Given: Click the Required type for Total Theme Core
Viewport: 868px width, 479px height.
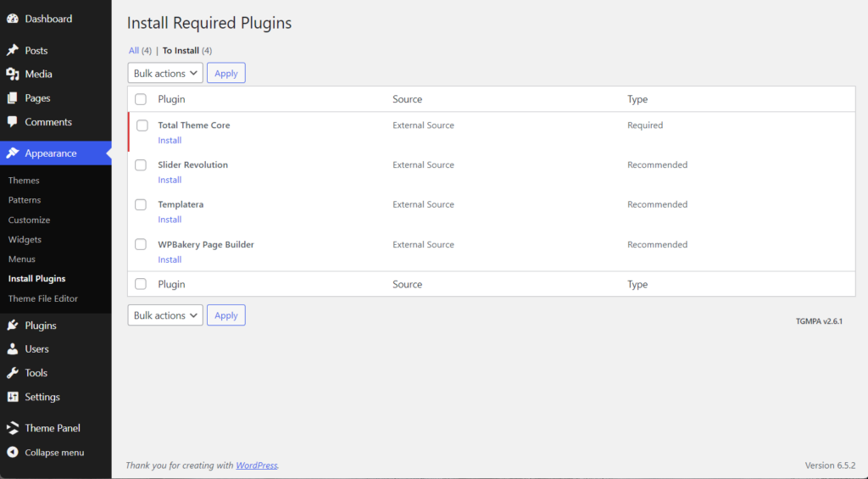Looking at the screenshot, I should (645, 125).
